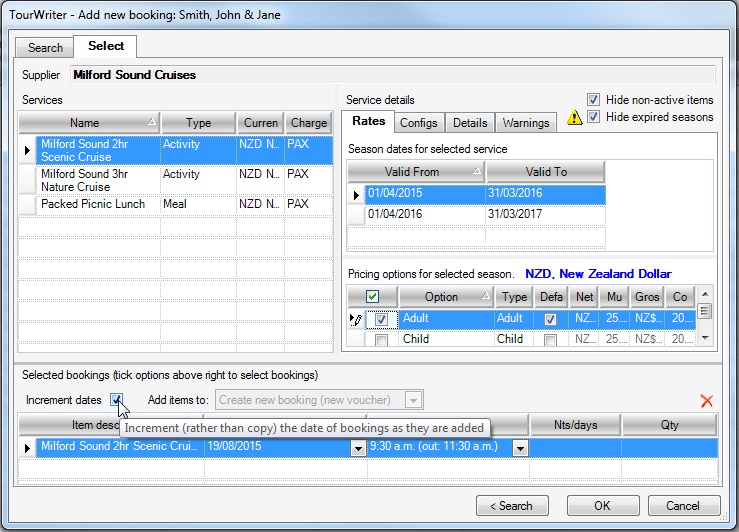The image size is (739, 532).
Task: Click the sort arrow on Name column header
Action: point(151,123)
